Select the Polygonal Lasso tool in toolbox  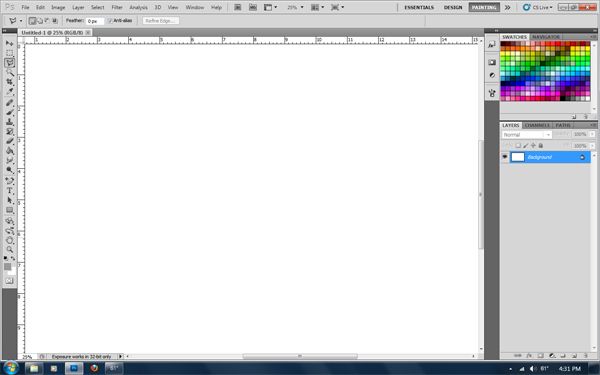10,63
